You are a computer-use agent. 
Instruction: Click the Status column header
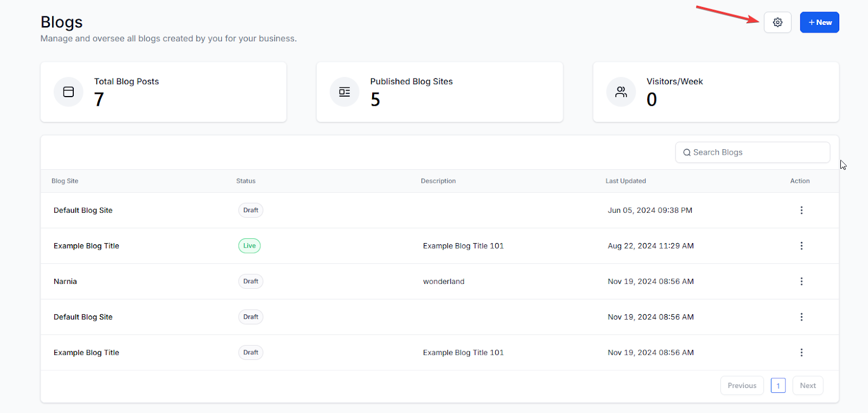point(246,181)
